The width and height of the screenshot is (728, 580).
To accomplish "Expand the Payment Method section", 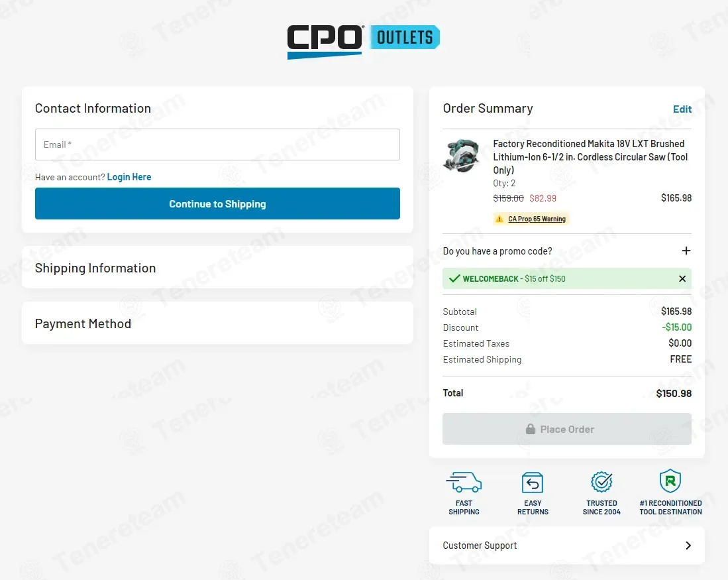I will tap(217, 323).
